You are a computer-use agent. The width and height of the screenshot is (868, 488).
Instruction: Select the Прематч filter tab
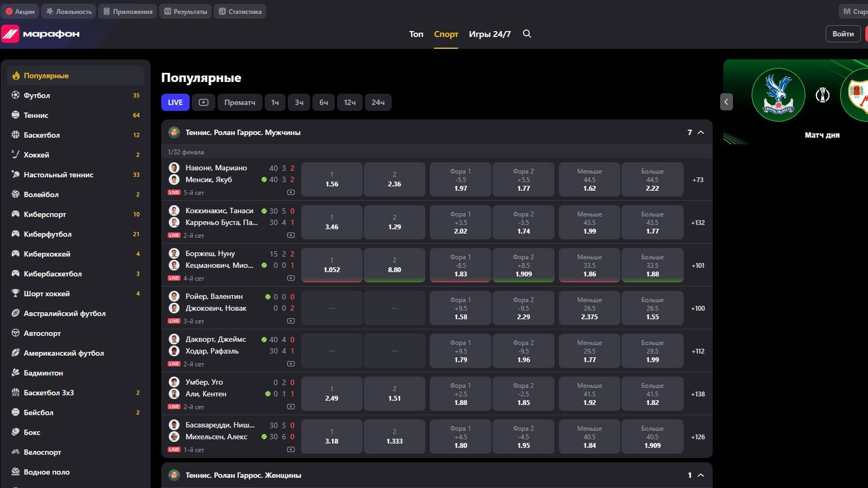click(240, 102)
